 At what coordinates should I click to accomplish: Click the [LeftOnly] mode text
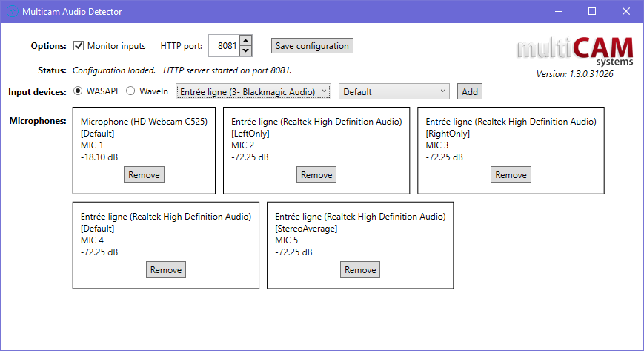click(250, 134)
